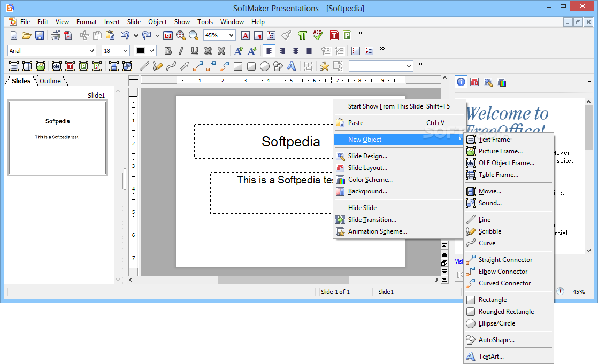
Task: Export to PDF with the PDF icon
Action: (x=68, y=35)
